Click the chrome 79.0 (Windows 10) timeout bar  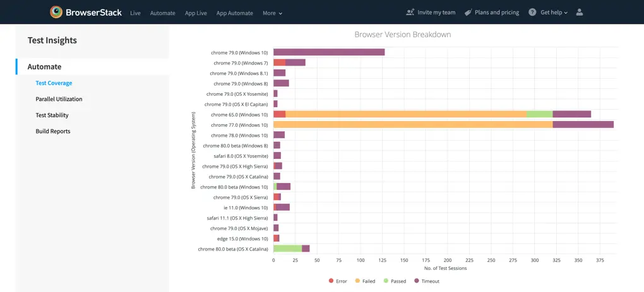coord(329,52)
